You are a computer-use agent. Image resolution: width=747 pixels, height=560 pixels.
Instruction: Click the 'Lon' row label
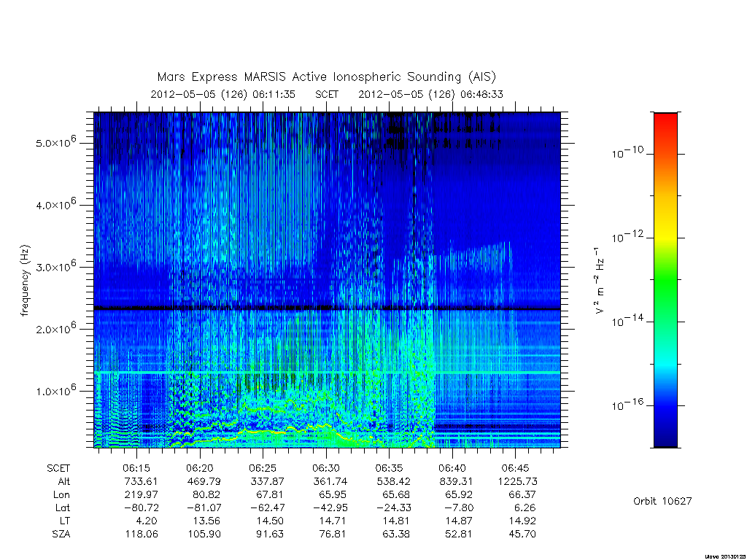point(61,495)
